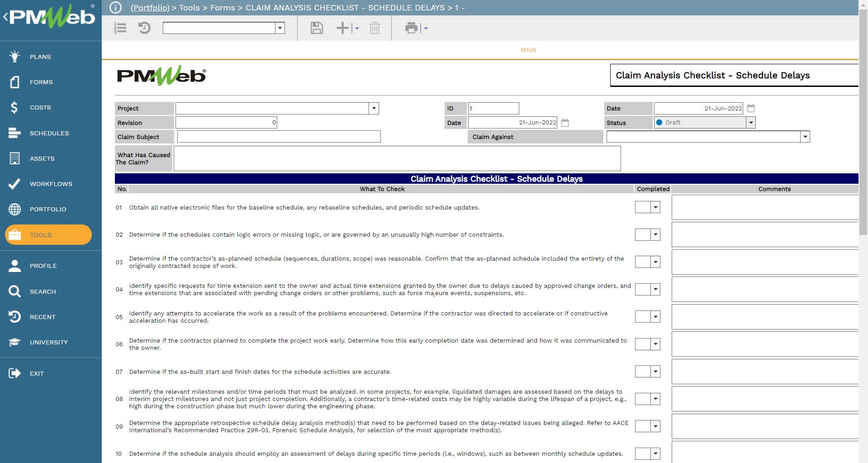Expand the Project dropdown

click(x=374, y=108)
